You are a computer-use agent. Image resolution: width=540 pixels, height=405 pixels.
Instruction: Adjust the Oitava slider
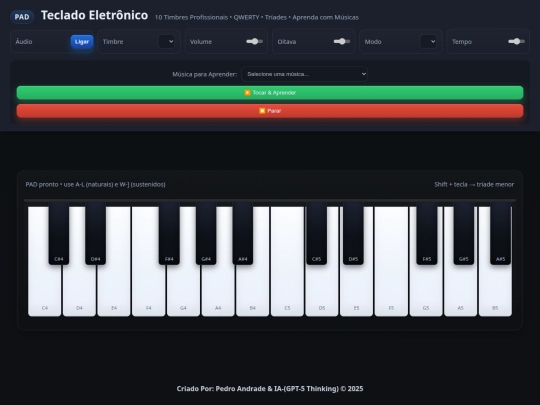(x=342, y=42)
